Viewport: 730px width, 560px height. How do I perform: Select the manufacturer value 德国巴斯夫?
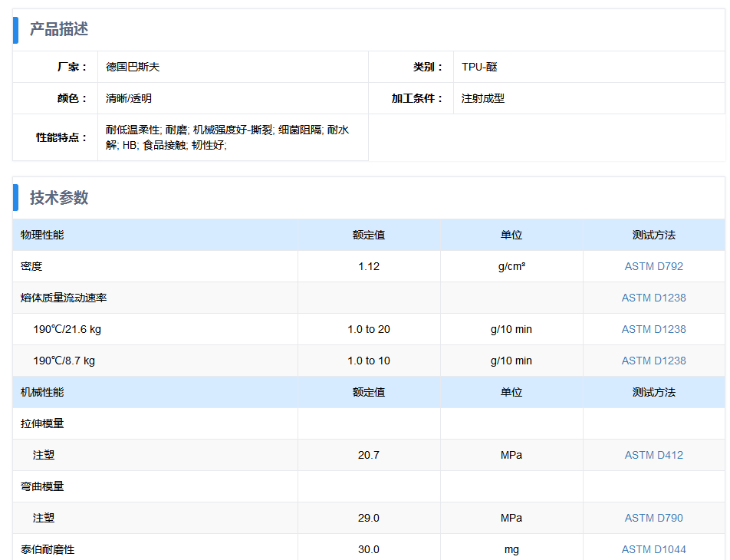(133, 67)
